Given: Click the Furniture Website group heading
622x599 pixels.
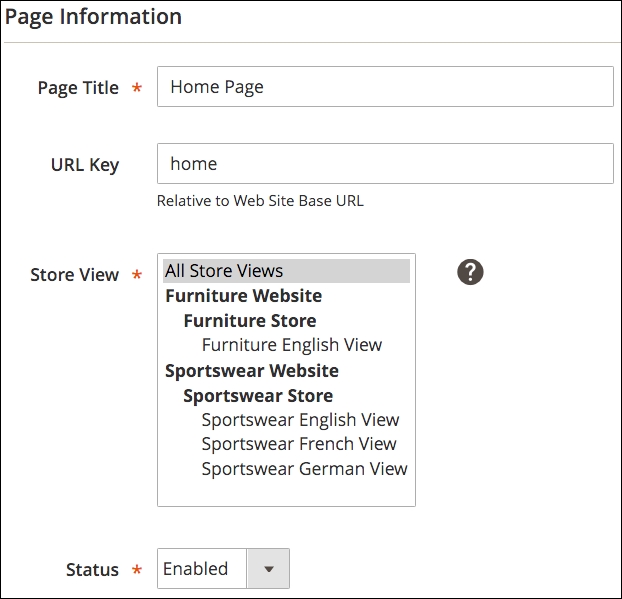Looking at the screenshot, I should pyautogui.click(x=244, y=296).
